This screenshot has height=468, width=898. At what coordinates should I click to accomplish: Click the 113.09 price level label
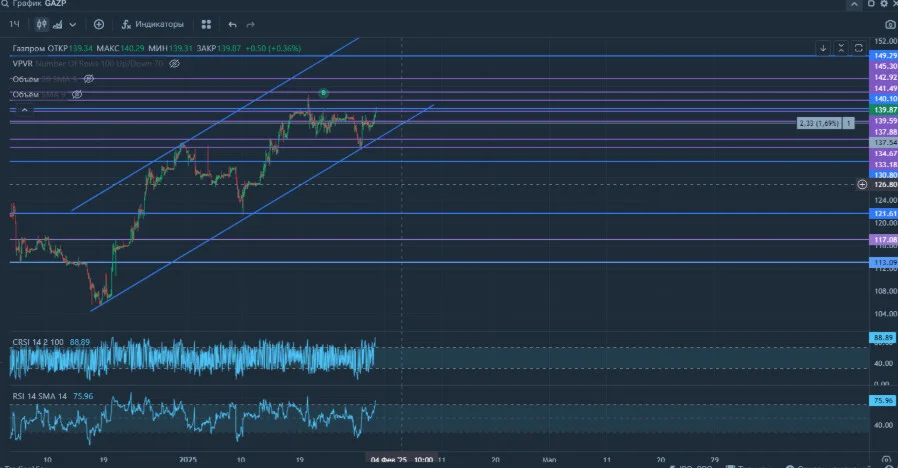click(x=884, y=262)
